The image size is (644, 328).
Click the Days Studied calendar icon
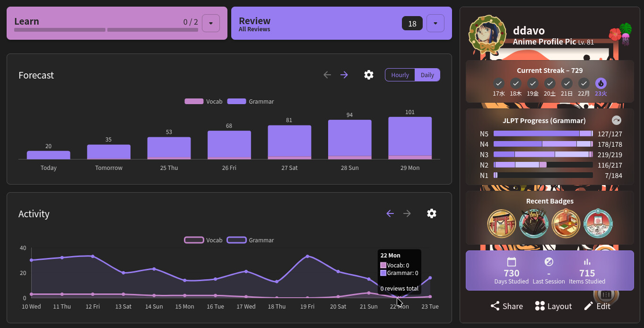point(511,262)
